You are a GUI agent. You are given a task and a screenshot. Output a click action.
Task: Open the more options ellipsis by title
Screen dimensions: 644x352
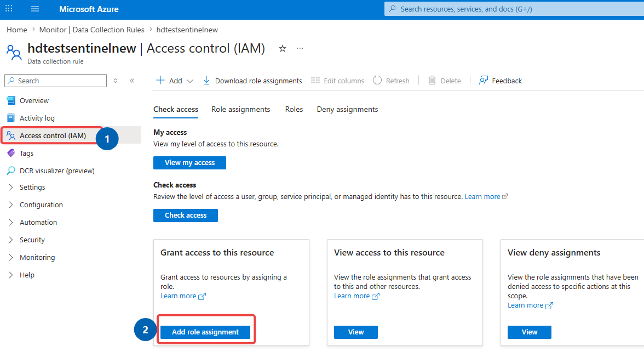coord(300,48)
